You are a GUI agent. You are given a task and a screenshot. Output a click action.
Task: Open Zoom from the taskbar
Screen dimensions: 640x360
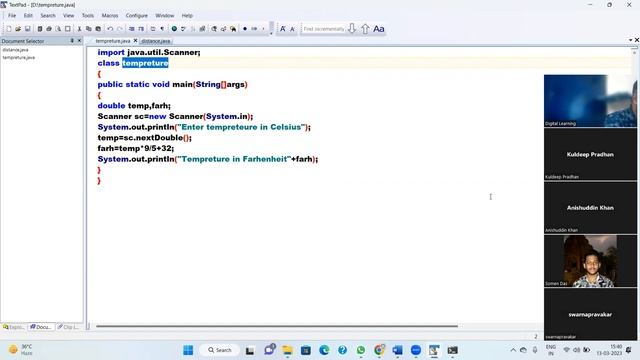pyautogui.click(x=416, y=350)
